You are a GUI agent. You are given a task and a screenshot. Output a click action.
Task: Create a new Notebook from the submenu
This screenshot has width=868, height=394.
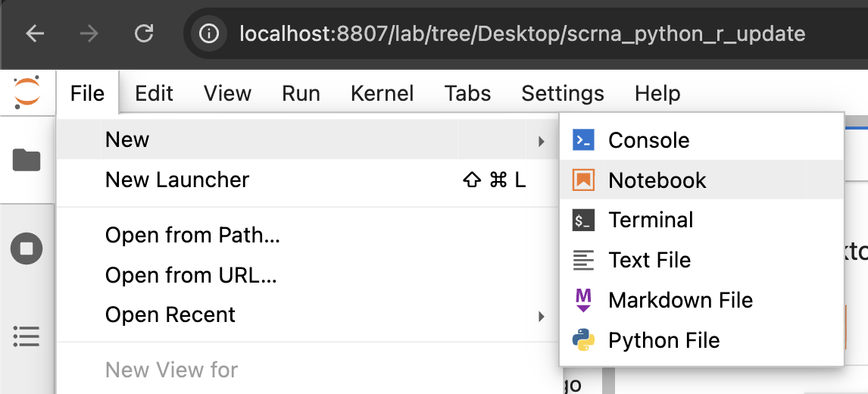(701, 180)
